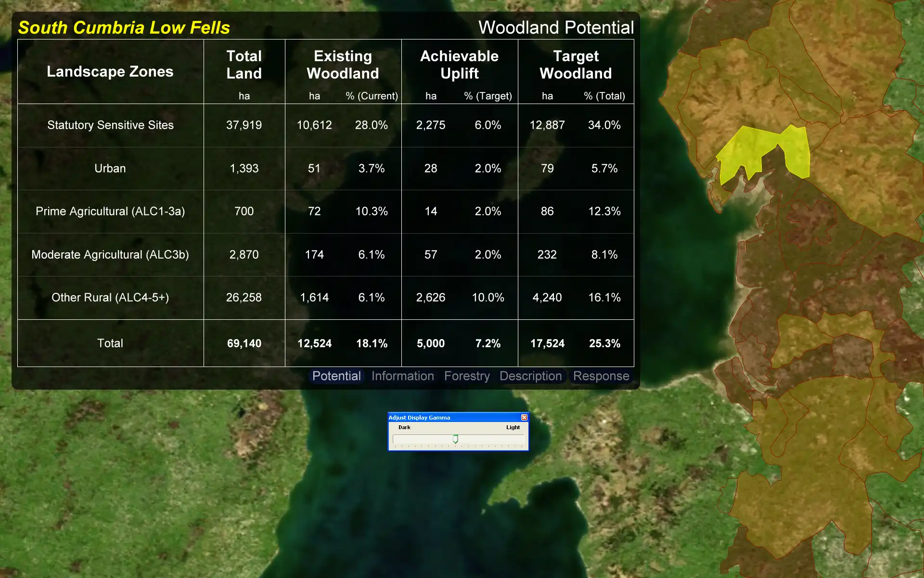The image size is (924, 578).
Task: Select the Information tab
Action: pos(402,376)
